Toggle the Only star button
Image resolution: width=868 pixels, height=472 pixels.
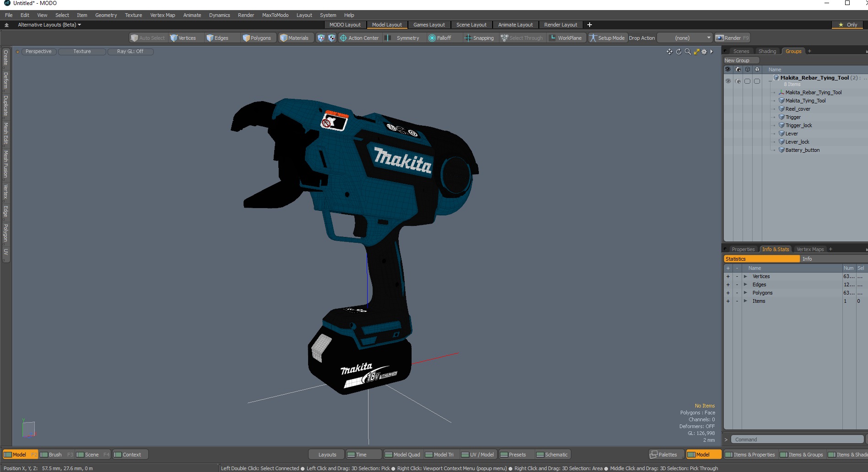coord(848,25)
